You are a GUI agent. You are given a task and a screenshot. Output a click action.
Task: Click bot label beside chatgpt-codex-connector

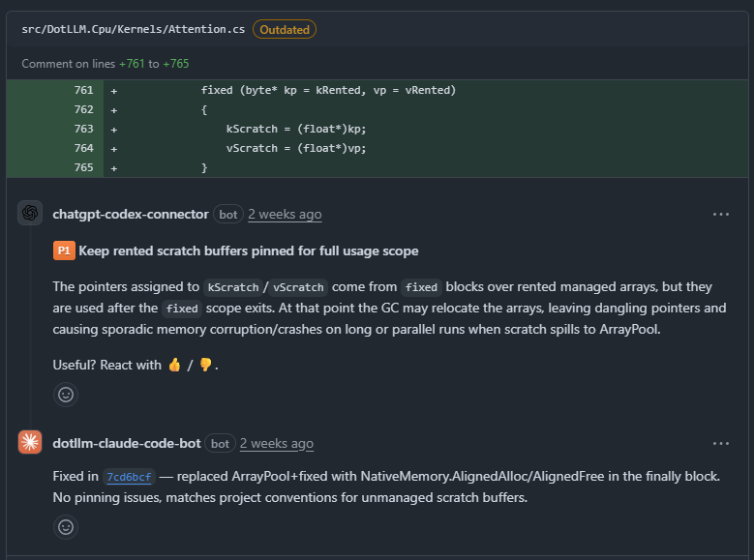tap(228, 214)
